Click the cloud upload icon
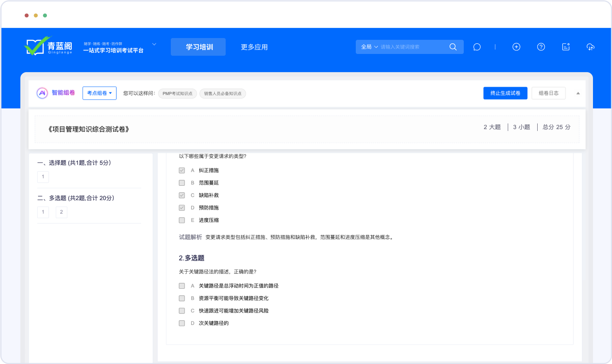This screenshot has height=364, width=612. pos(590,47)
